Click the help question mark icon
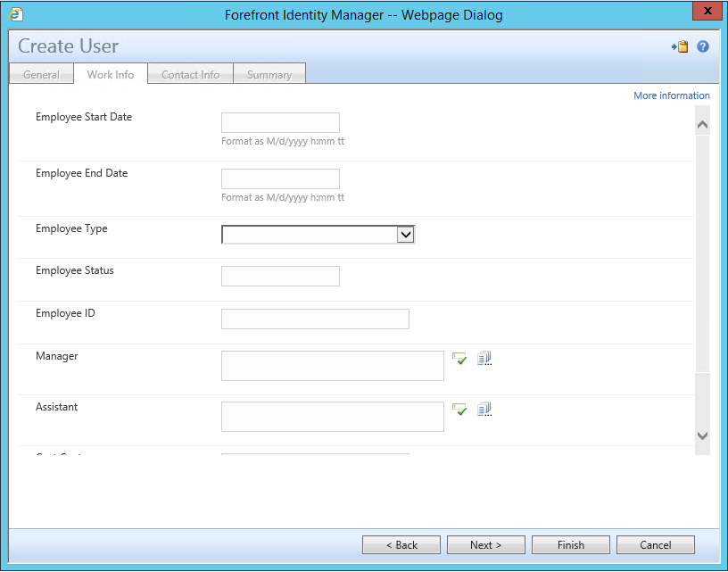Viewport: 728px width, 572px height. (x=703, y=46)
